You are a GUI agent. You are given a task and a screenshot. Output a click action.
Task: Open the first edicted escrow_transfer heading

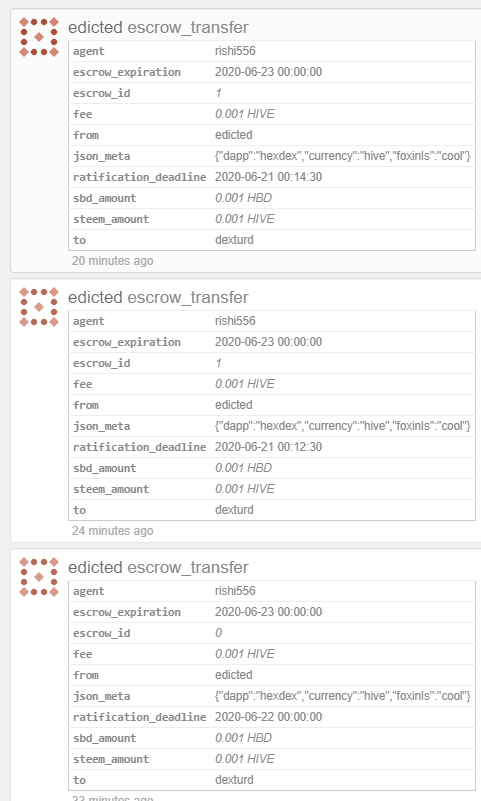158,27
